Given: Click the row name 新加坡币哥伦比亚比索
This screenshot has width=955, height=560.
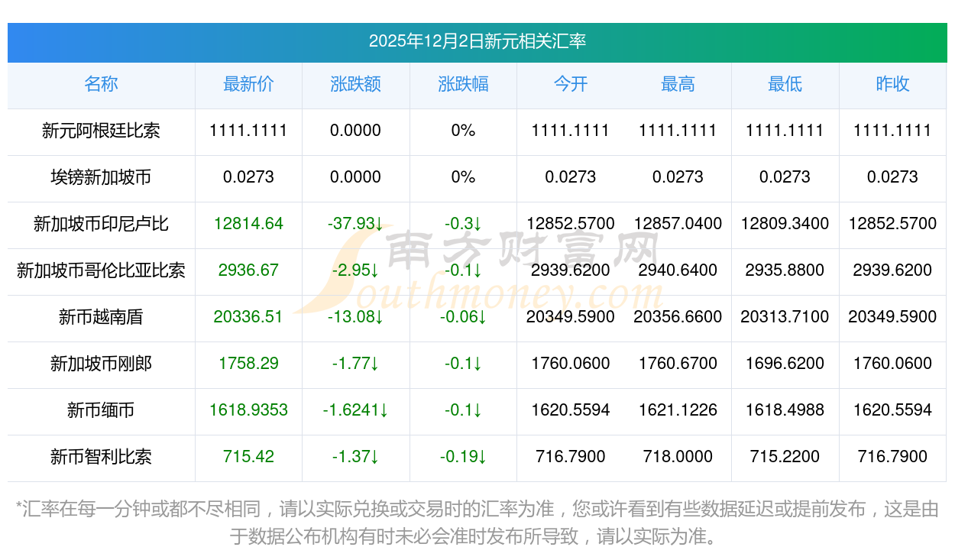Looking at the screenshot, I should coord(101,270).
